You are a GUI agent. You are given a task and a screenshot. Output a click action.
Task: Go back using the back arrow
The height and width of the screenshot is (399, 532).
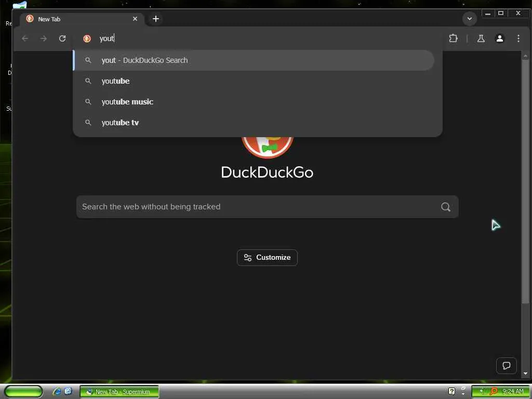coord(25,38)
